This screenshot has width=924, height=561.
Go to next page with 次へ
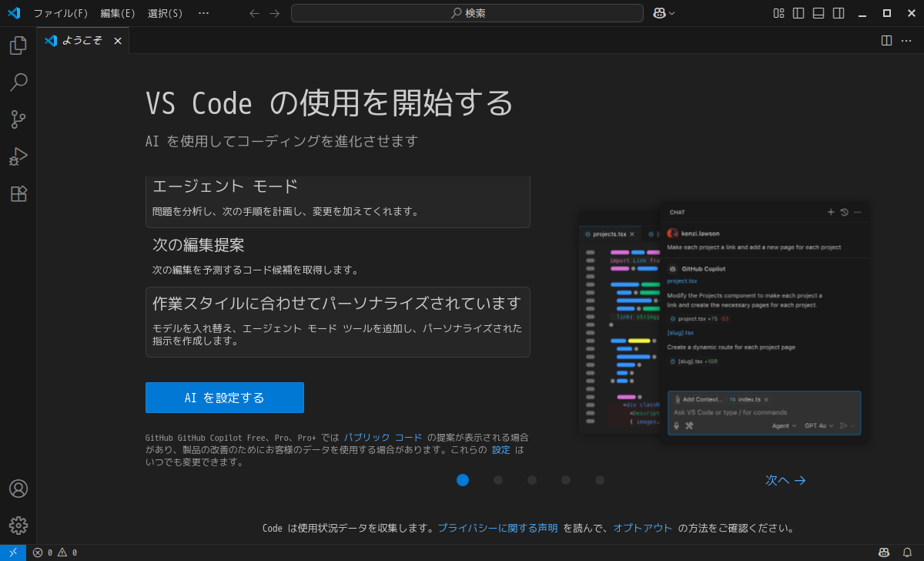pos(785,480)
